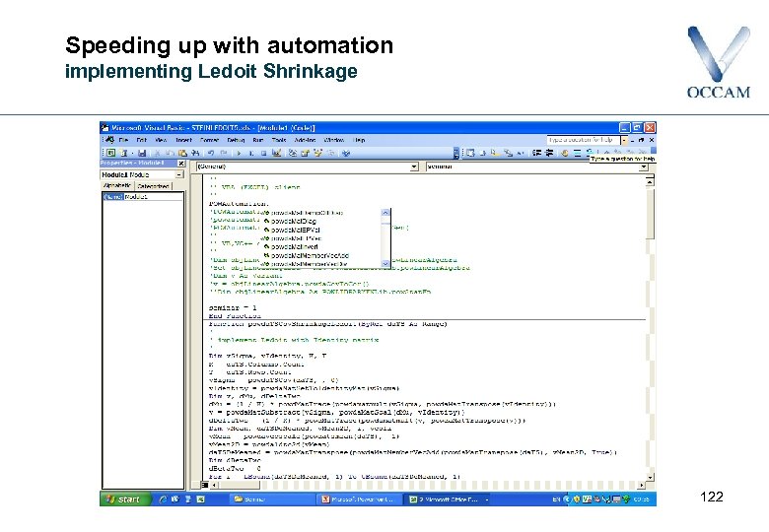Click code window horizontal scroll-left arrow
The width and height of the screenshot is (769, 532).
coord(214,485)
